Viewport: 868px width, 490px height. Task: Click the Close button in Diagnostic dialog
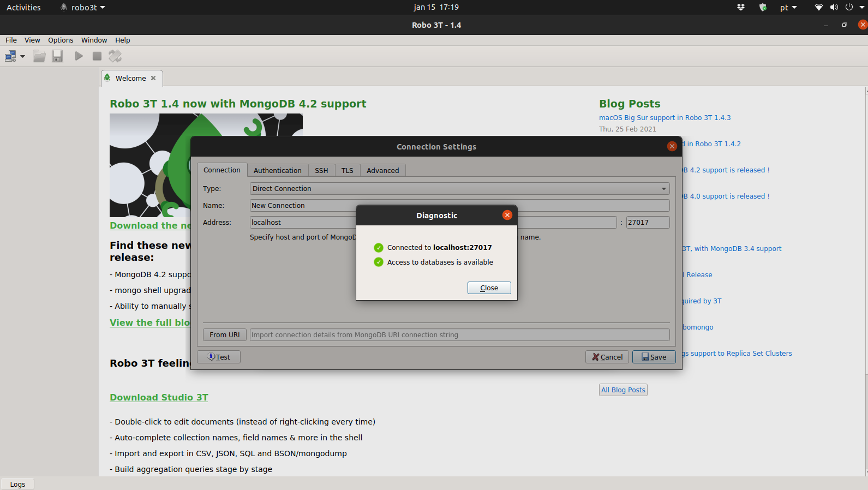pos(489,288)
